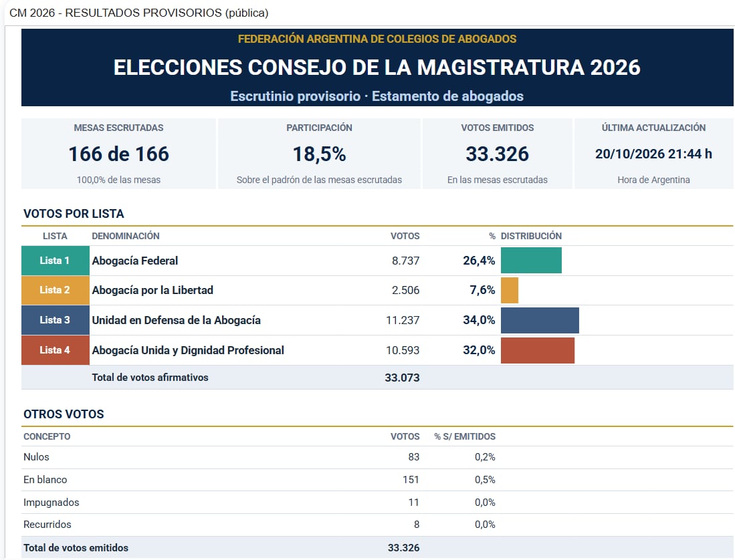Click the green 'Lista 1' badge
This screenshot has height=560, width=735.
point(55,261)
